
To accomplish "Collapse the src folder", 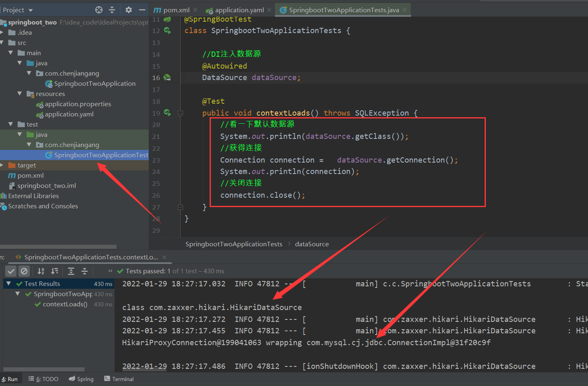I will (x=2, y=42).
